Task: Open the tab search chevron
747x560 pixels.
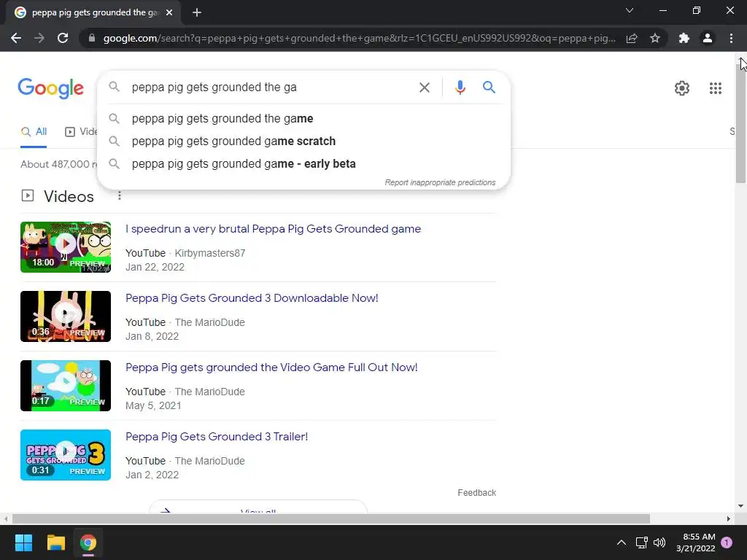Action: coord(630,10)
